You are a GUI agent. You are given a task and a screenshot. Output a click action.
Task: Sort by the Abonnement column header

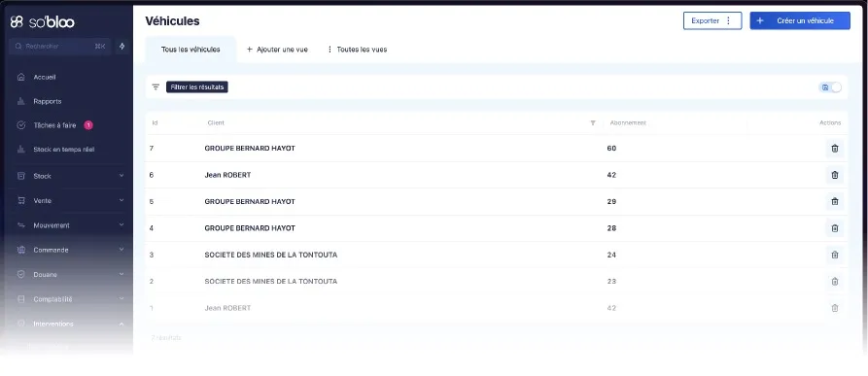[628, 122]
